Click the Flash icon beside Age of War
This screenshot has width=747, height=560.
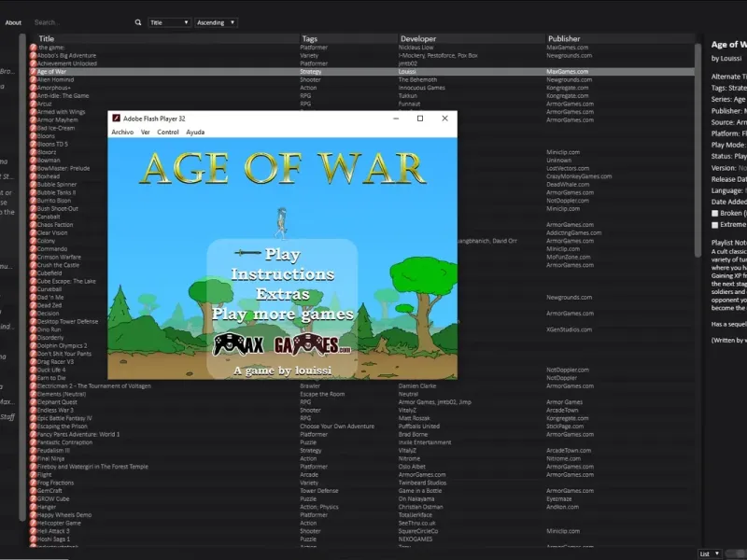coord(33,72)
